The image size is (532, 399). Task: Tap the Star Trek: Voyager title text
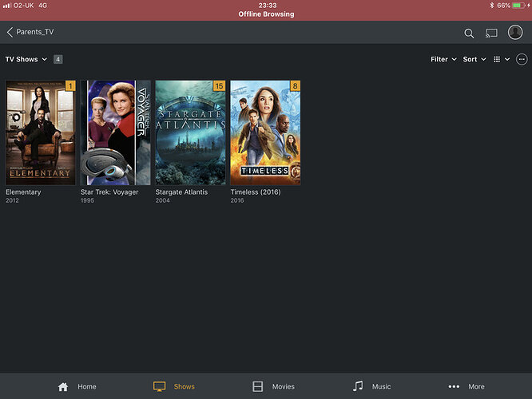109,192
